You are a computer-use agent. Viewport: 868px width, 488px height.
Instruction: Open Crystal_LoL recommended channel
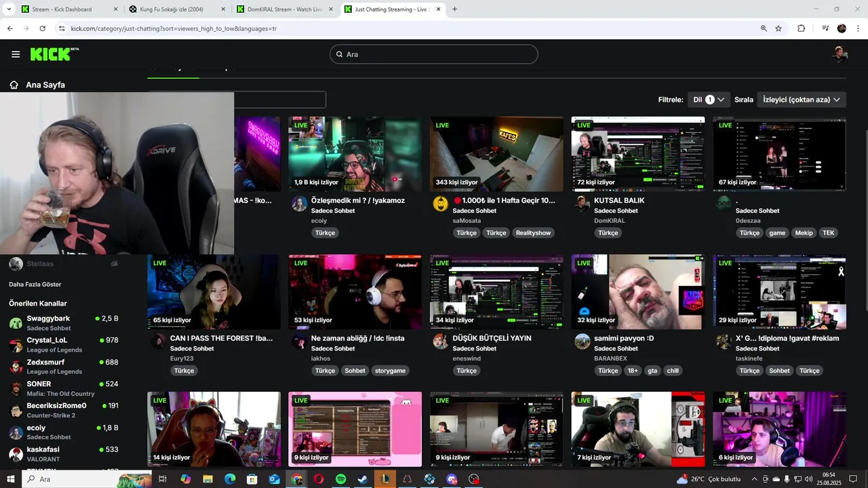click(x=64, y=344)
